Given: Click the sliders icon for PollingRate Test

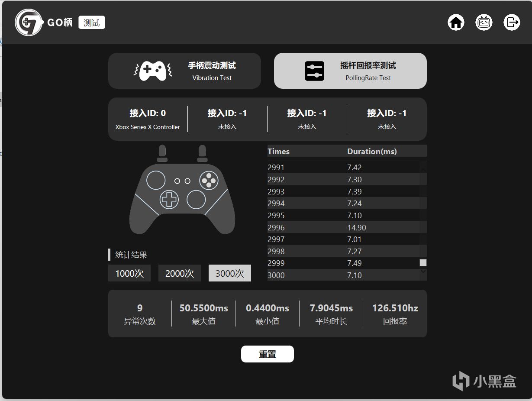Looking at the screenshot, I should coord(314,71).
